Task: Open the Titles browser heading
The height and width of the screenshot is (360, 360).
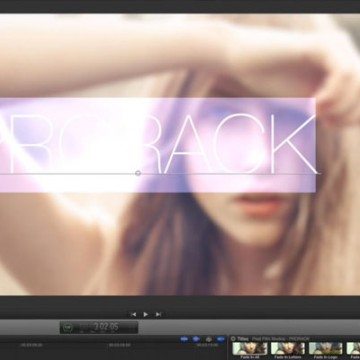Action: point(243,339)
